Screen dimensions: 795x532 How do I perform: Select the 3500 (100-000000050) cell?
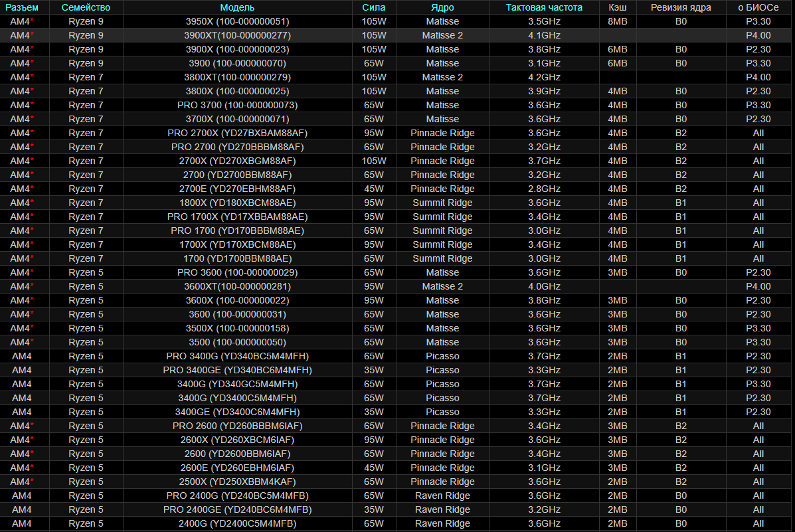pos(237,342)
